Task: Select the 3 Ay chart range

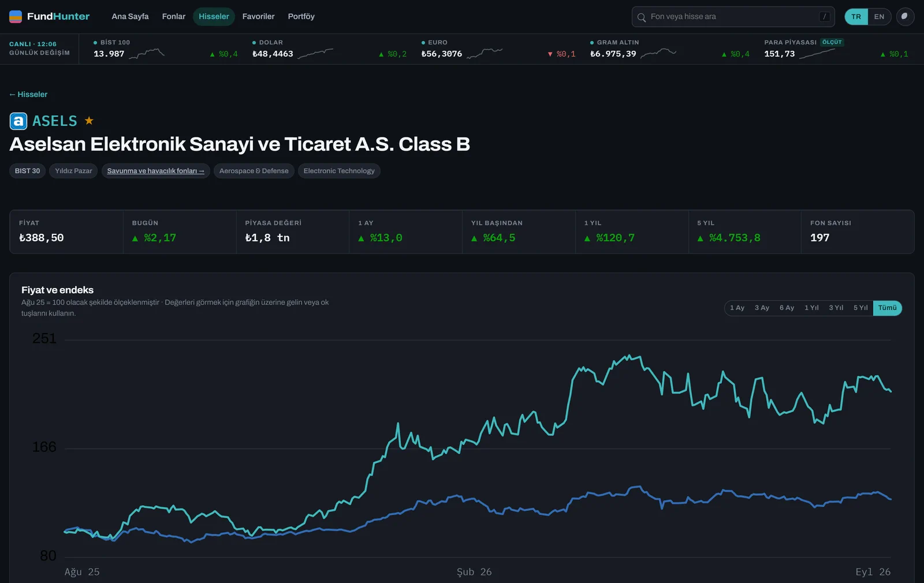Action: pyautogui.click(x=762, y=308)
